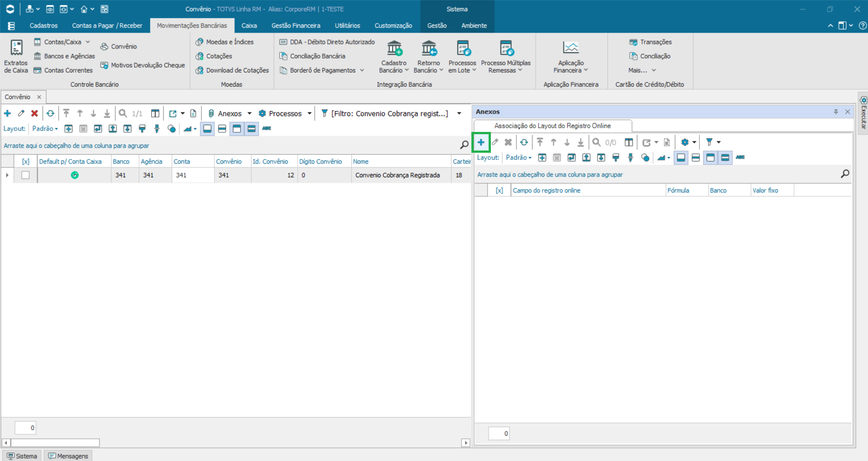The width and height of the screenshot is (868, 461).
Task: Open the Anexos menu button in Convênio toolbar
Action: 229,113
